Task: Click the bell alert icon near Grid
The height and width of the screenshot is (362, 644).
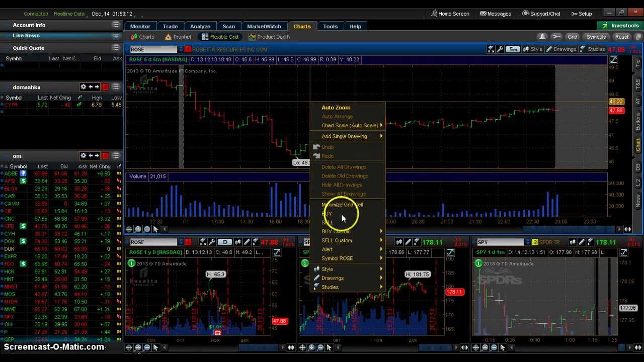Action: pos(542,37)
